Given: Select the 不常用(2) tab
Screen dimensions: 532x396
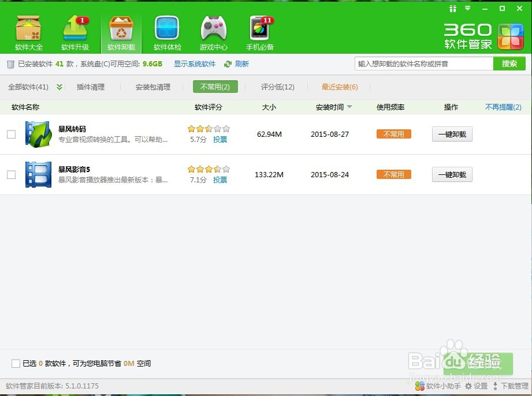Looking at the screenshot, I should pos(215,87).
